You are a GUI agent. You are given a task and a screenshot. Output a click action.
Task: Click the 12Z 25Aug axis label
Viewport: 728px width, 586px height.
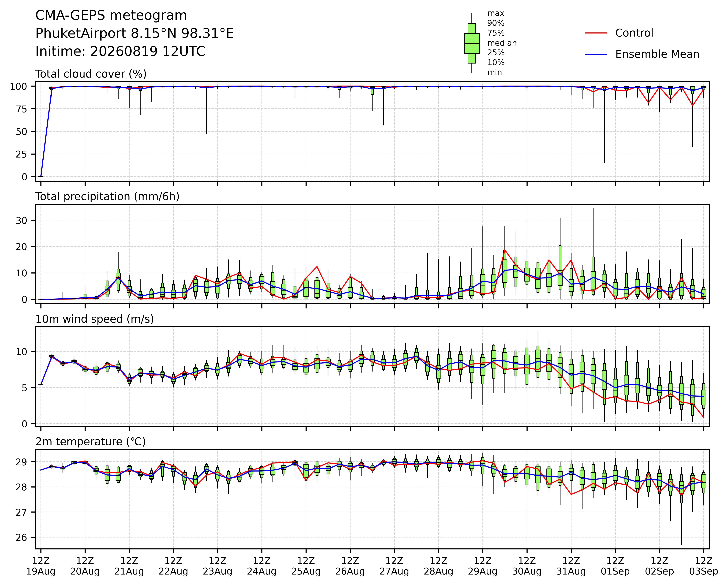pyautogui.click(x=306, y=566)
